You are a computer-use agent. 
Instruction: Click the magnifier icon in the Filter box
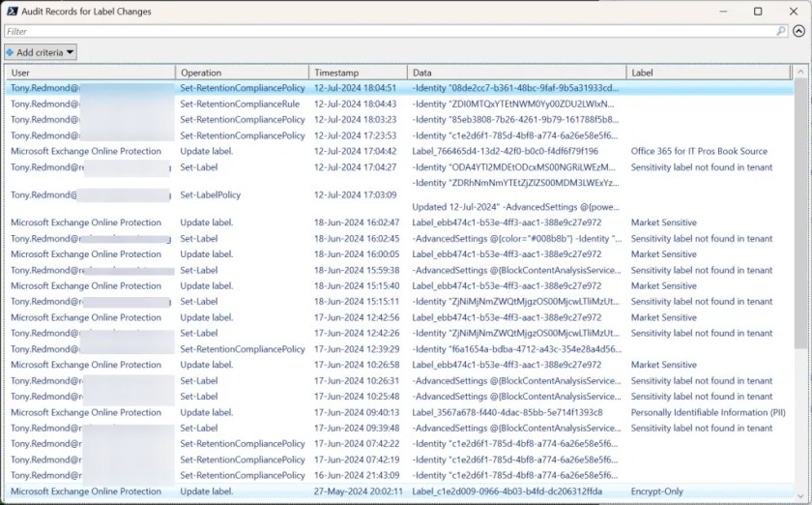(780, 31)
